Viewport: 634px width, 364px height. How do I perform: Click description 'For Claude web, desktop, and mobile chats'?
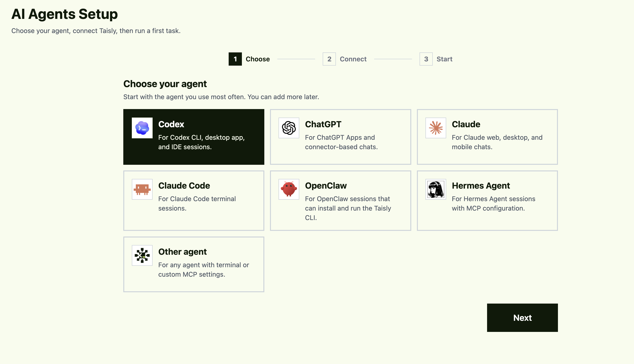(x=497, y=142)
